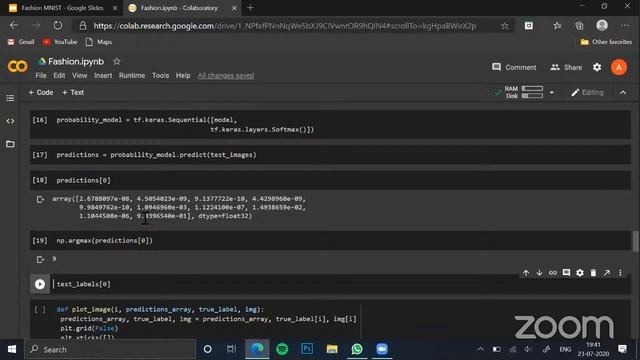This screenshot has height=360, width=640.
Task: Copy link to cell icon
Action: coord(553,273)
